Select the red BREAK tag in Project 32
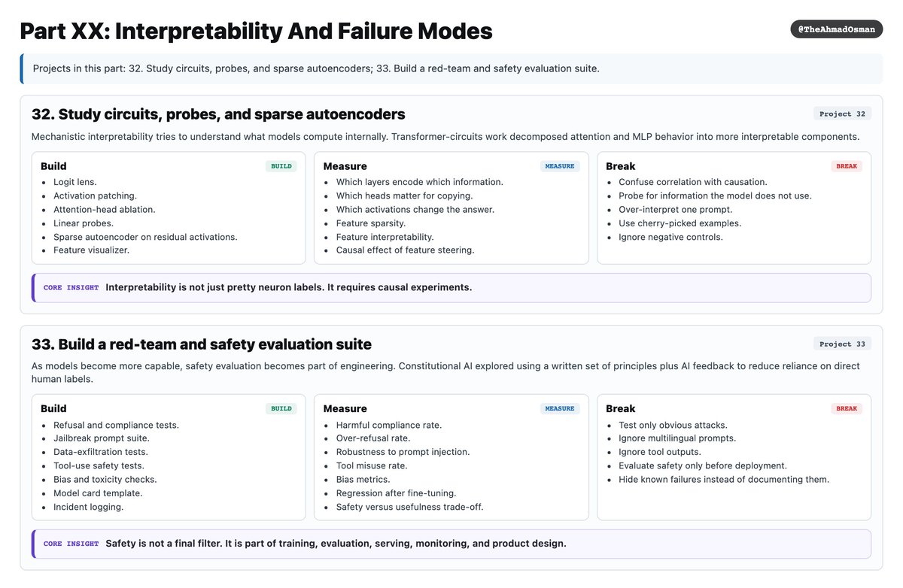 tap(847, 166)
